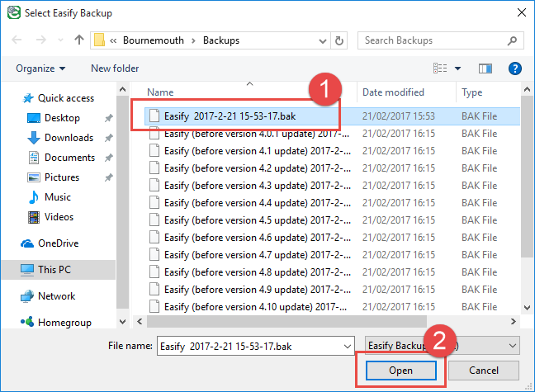The width and height of the screenshot is (535, 392).
Task: Click the refresh icon in address bar
Action: tap(339, 40)
